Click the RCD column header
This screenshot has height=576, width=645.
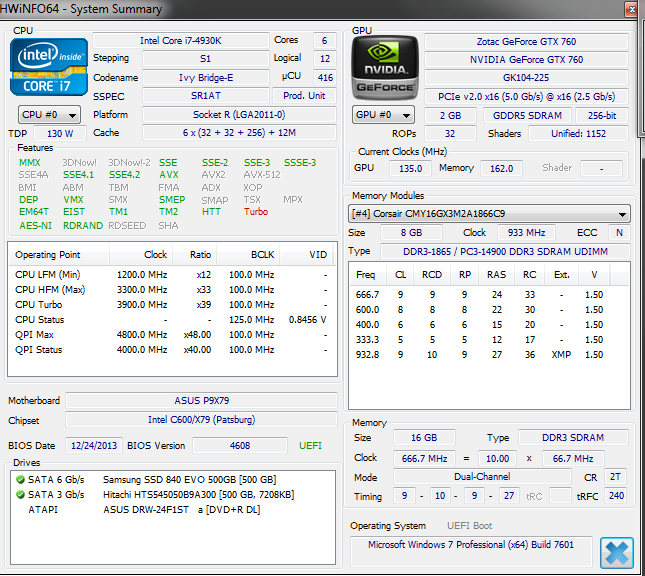coord(432,275)
